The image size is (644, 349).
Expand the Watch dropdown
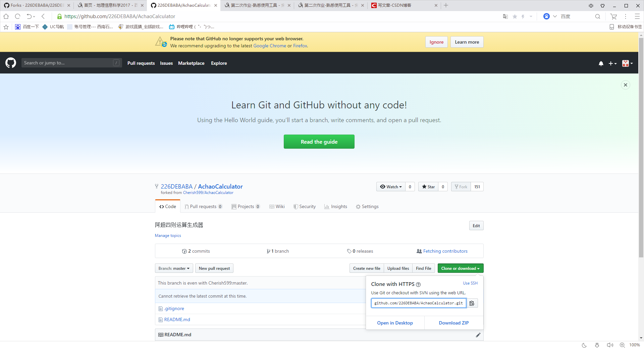pos(391,187)
